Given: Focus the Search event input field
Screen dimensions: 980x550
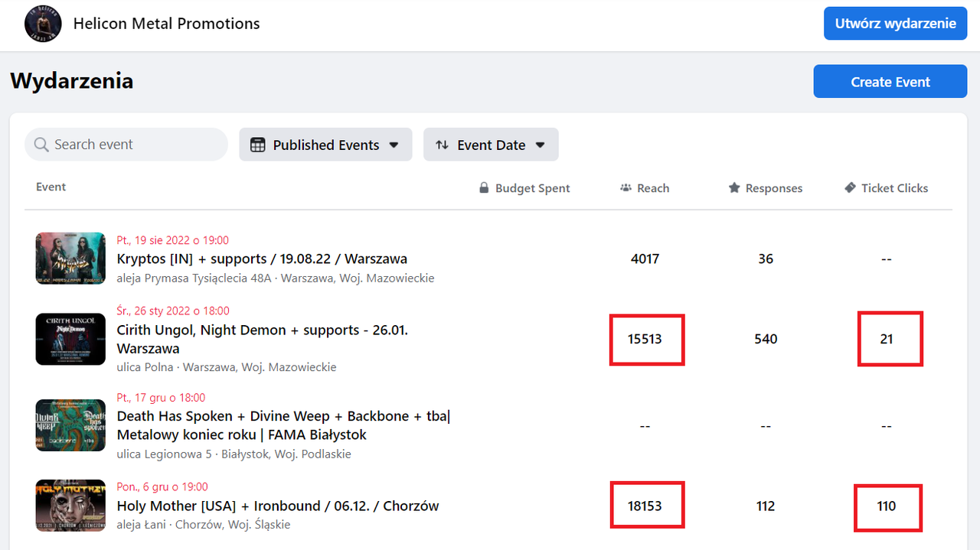Looking at the screenshot, I should [126, 145].
